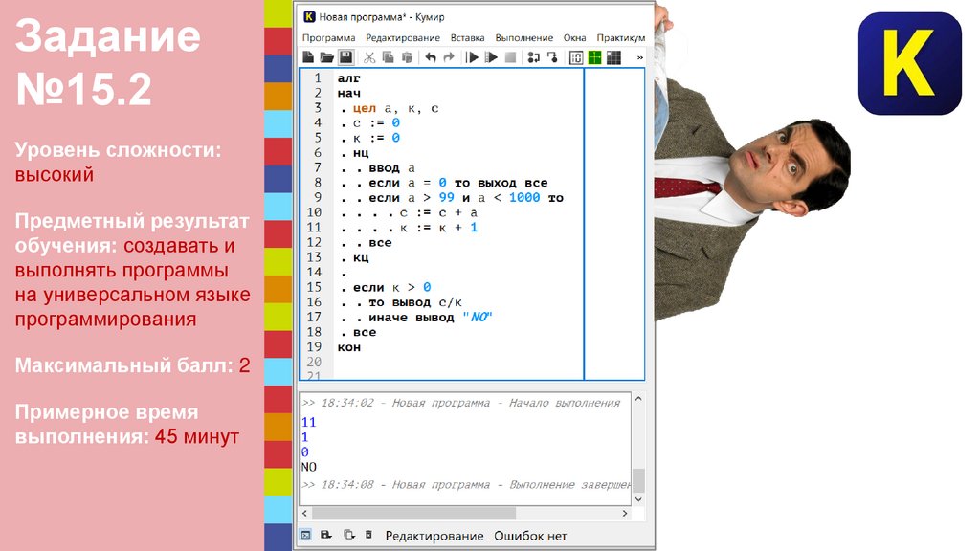Screen dimensions: 980x551
Task: Expand the hidden toolbar items chevron
Action: (x=640, y=57)
